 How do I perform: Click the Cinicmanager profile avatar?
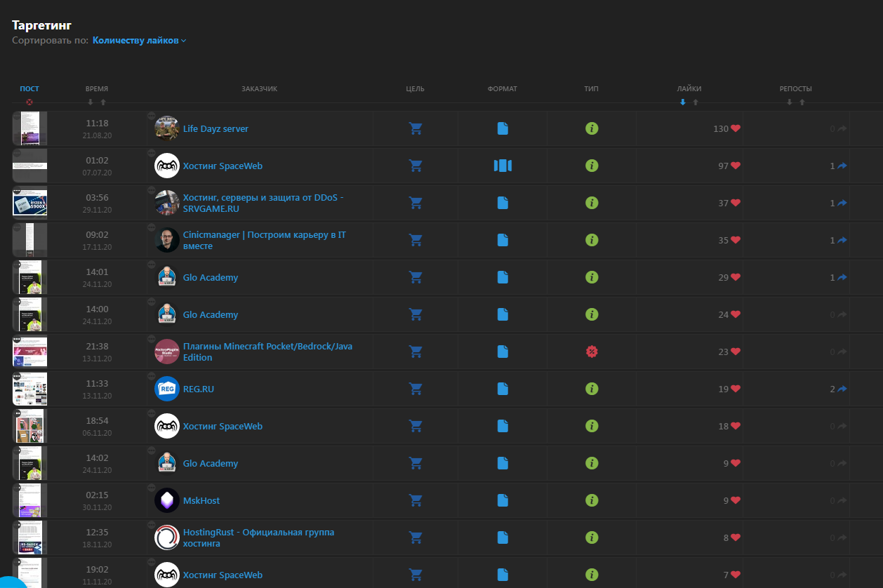167,240
